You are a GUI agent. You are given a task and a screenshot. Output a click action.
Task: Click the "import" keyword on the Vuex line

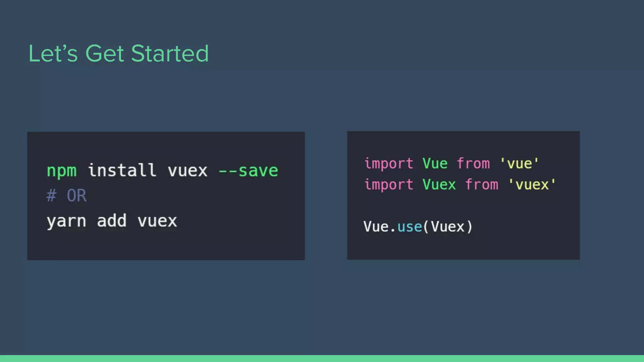click(x=389, y=184)
